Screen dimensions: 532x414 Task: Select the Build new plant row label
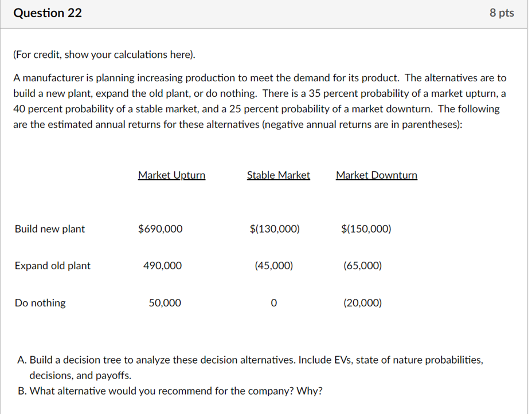point(50,229)
